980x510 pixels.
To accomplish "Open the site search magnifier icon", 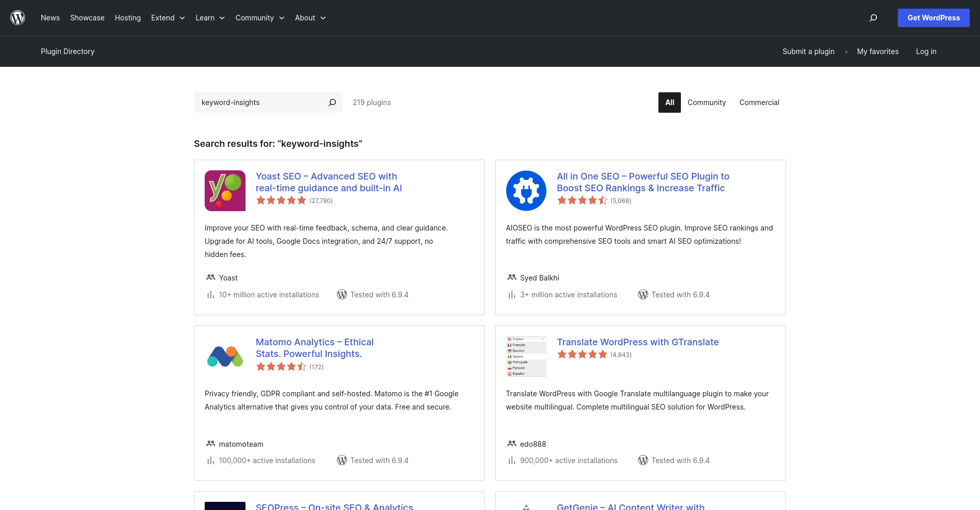I will pos(873,18).
